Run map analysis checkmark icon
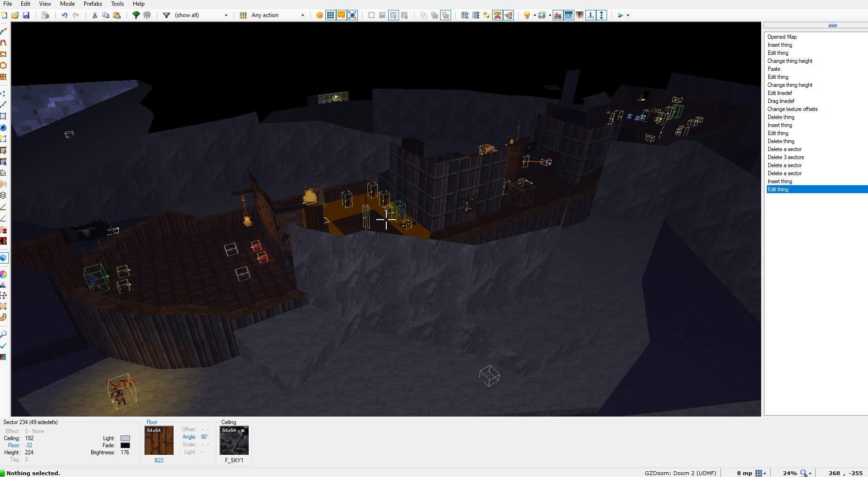Screen dimensions: 868x477 coord(3,345)
